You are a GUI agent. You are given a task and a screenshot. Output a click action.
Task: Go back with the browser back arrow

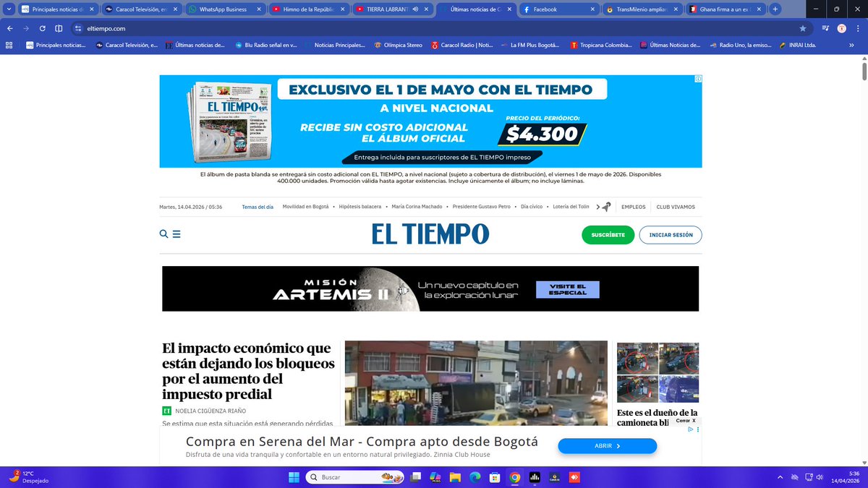pyautogui.click(x=9, y=28)
